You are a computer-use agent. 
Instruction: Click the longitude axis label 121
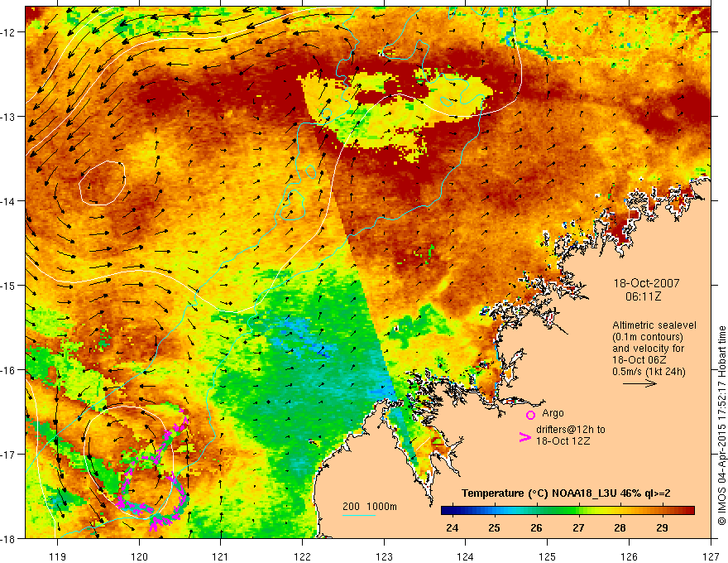click(x=221, y=556)
